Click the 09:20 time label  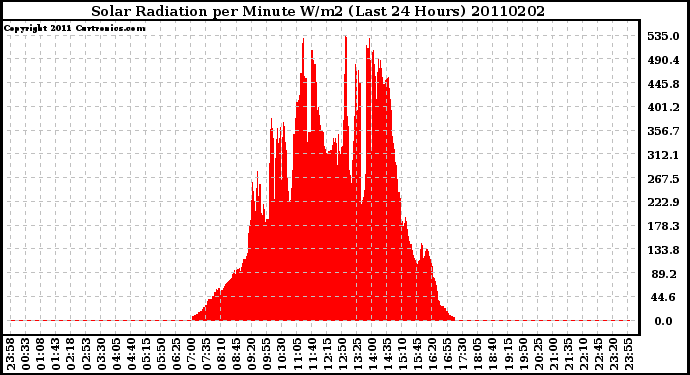tap(251, 355)
